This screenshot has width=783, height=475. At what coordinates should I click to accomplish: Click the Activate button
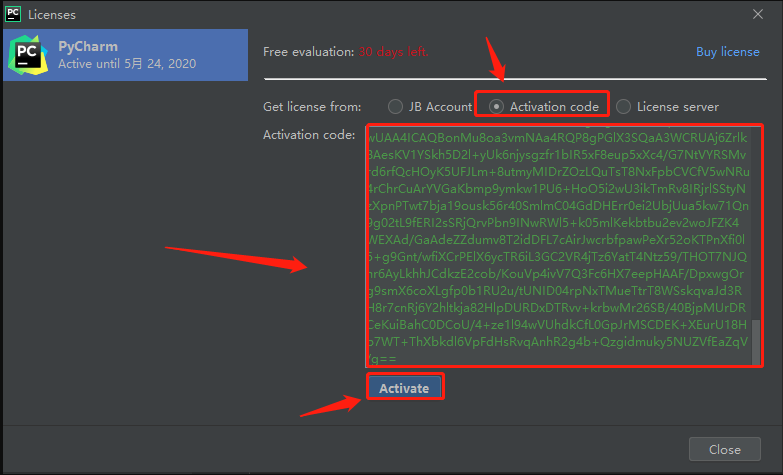coord(404,388)
